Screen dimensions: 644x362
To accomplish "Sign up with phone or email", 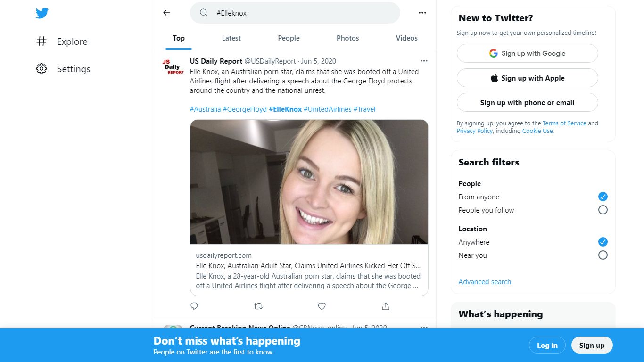I will (528, 102).
